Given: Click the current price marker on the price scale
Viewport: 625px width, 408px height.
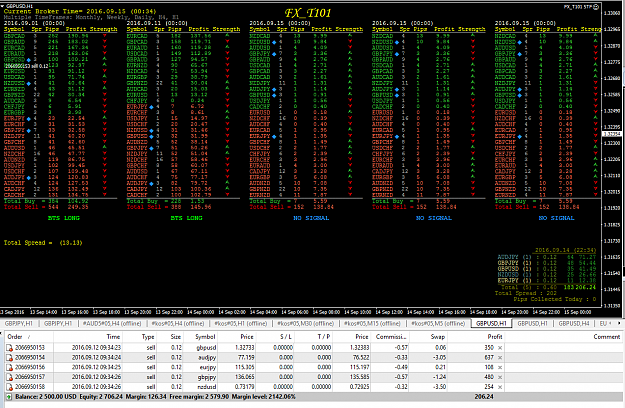Looking at the screenshot, I should point(613,134).
